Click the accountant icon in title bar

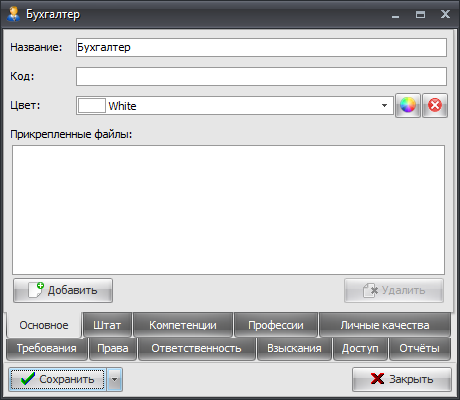13,14
